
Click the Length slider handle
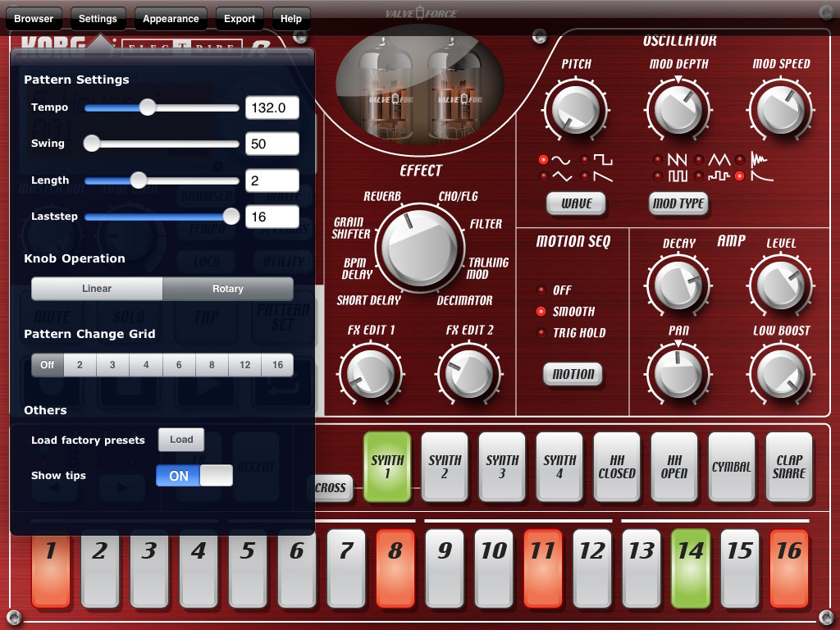(139, 180)
